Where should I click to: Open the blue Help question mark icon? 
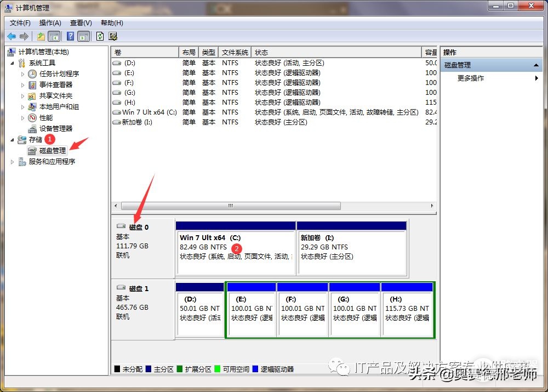[x=70, y=36]
